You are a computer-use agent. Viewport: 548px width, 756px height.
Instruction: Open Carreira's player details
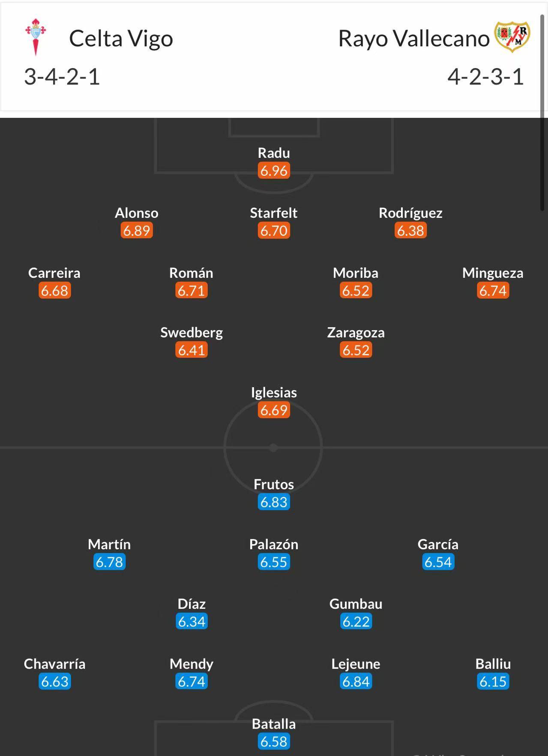(54, 273)
